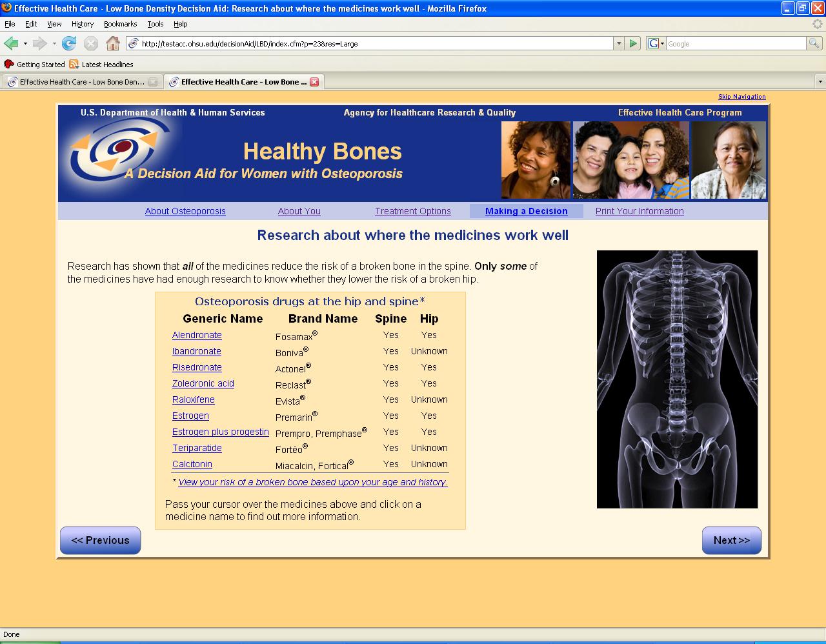Click the Teriparatide medicine link
The width and height of the screenshot is (826, 644).
(197, 448)
